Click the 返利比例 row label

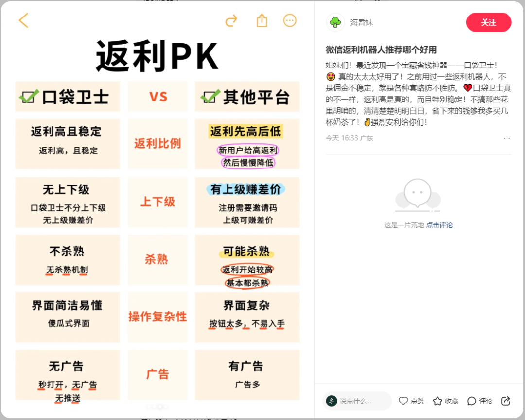pos(157,144)
